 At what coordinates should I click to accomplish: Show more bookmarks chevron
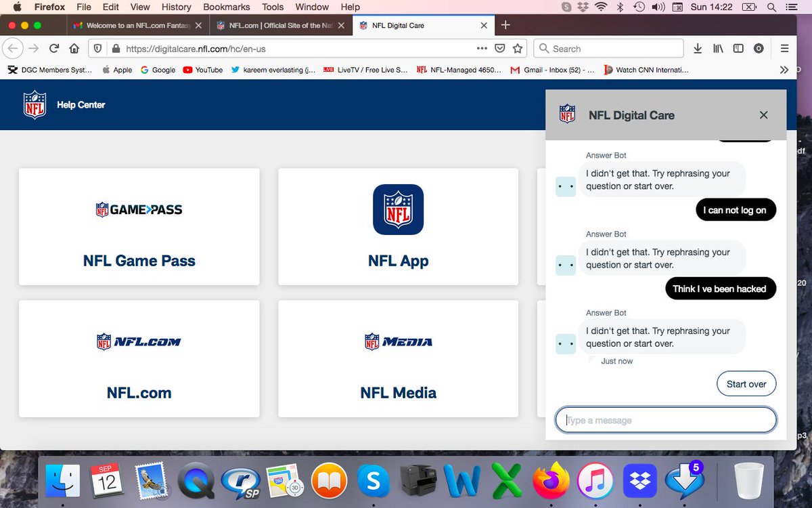pos(784,69)
